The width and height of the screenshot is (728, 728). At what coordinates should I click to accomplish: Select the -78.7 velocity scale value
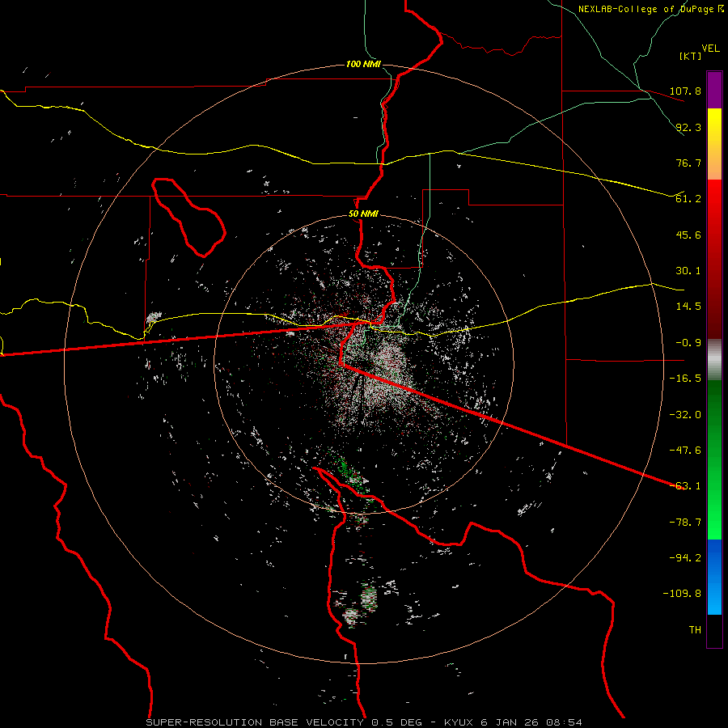[x=685, y=523]
